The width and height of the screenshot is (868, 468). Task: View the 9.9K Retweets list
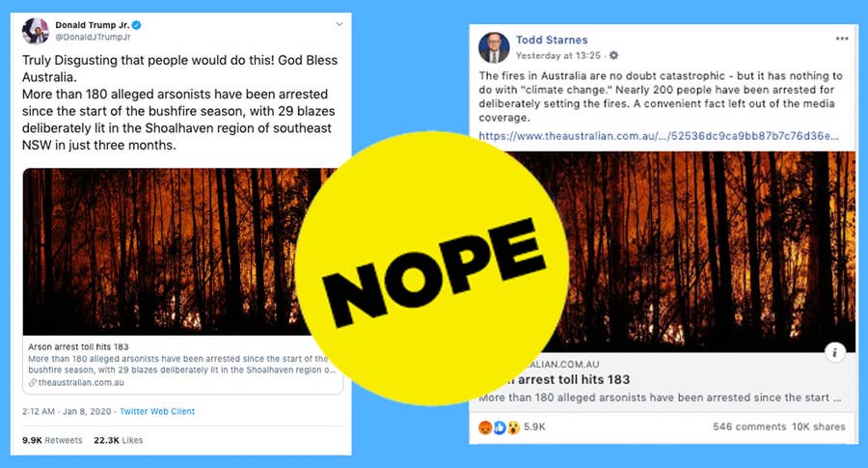(52, 440)
